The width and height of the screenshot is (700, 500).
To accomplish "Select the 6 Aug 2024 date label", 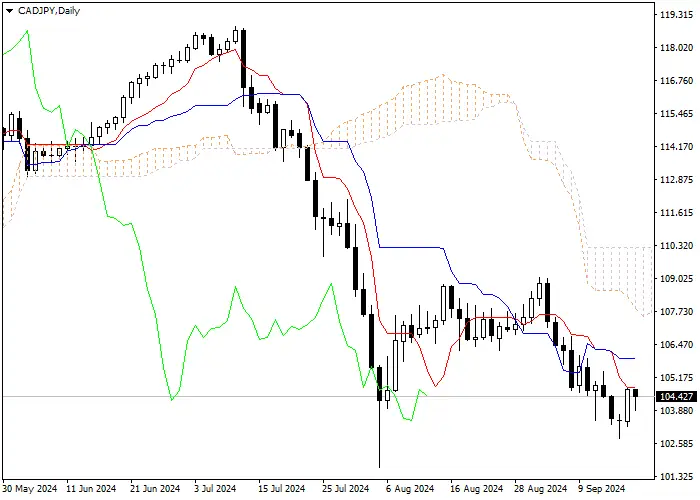I will (x=410, y=489).
